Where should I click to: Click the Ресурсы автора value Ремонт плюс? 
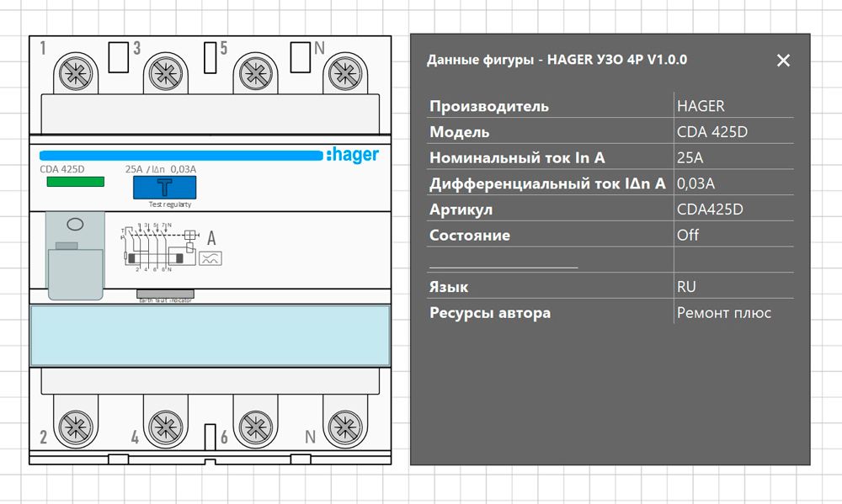(724, 312)
